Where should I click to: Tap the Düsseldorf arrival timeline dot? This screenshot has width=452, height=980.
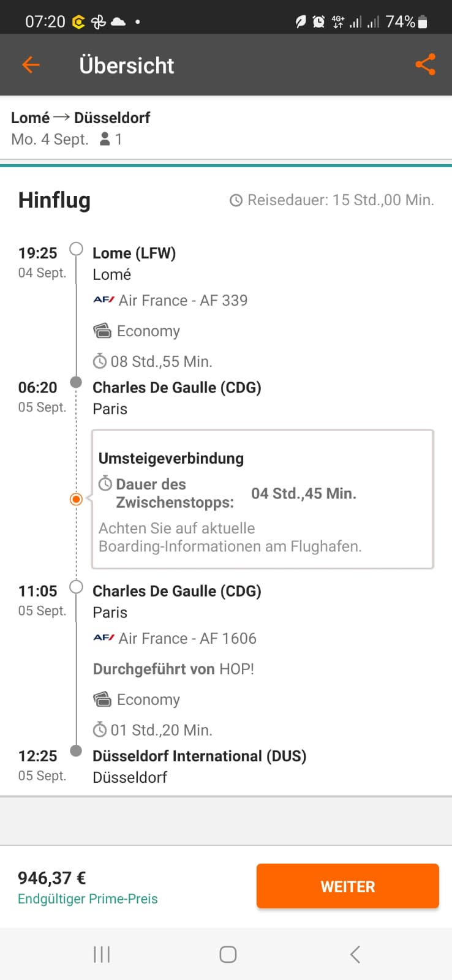[76, 751]
